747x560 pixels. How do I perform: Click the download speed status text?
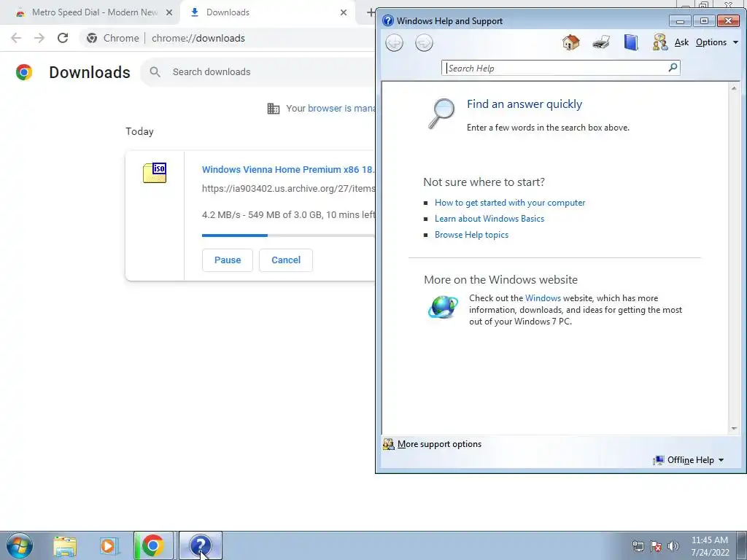[x=288, y=215]
